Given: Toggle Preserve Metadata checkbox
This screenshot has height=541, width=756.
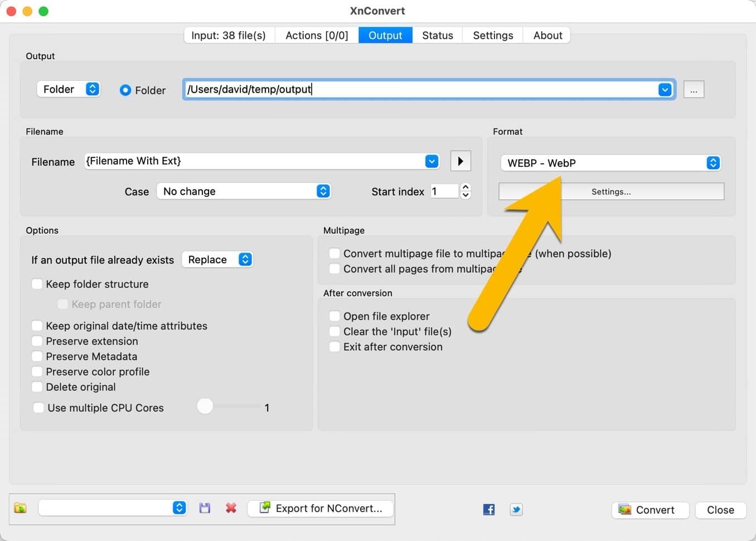Looking at the screenshot, I should (x=37, y=356).
